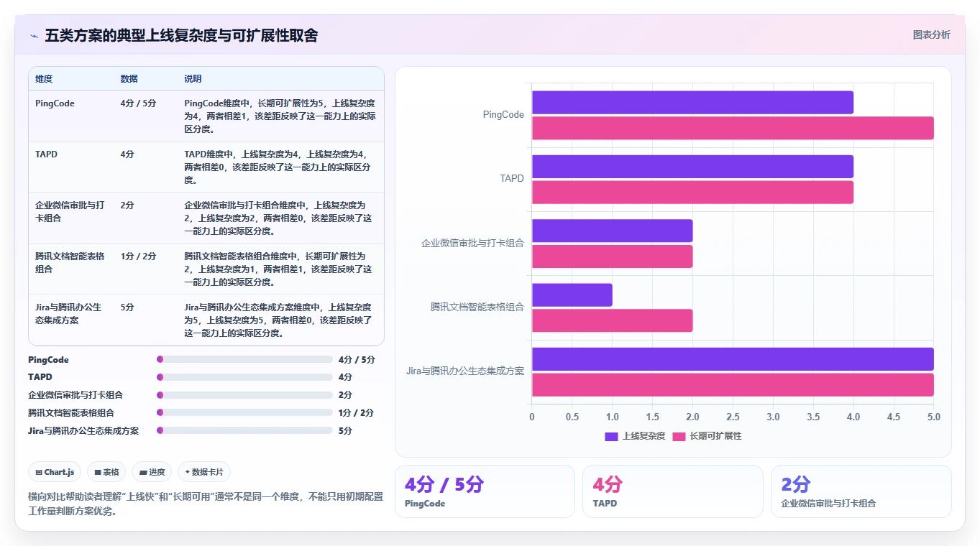This screenshot has width=980, height=546.
Task: Click purple legend swatch for 上线复杂度
Action: coord(612,436)
